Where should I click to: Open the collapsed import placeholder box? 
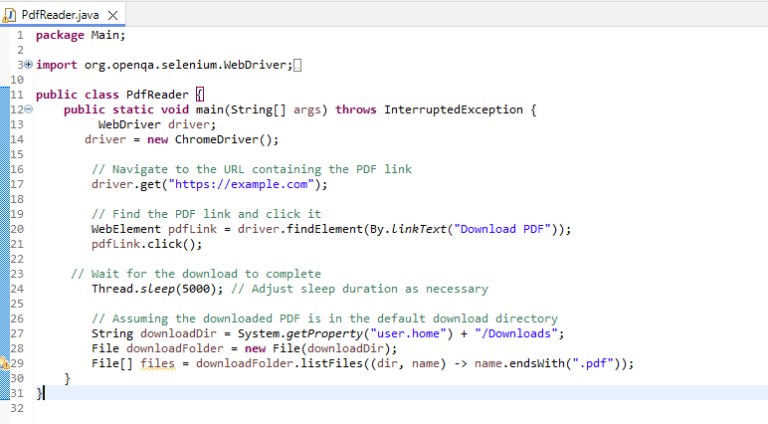tap(297, 65)
